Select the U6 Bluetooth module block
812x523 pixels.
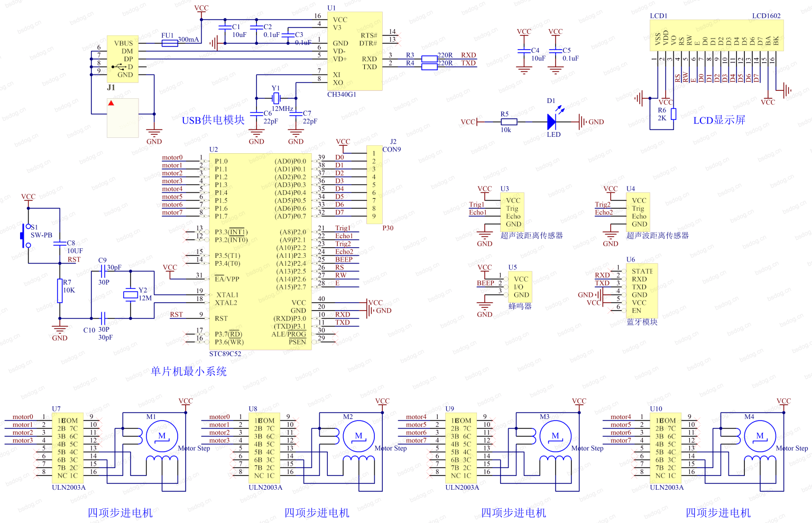pos(642,291)
